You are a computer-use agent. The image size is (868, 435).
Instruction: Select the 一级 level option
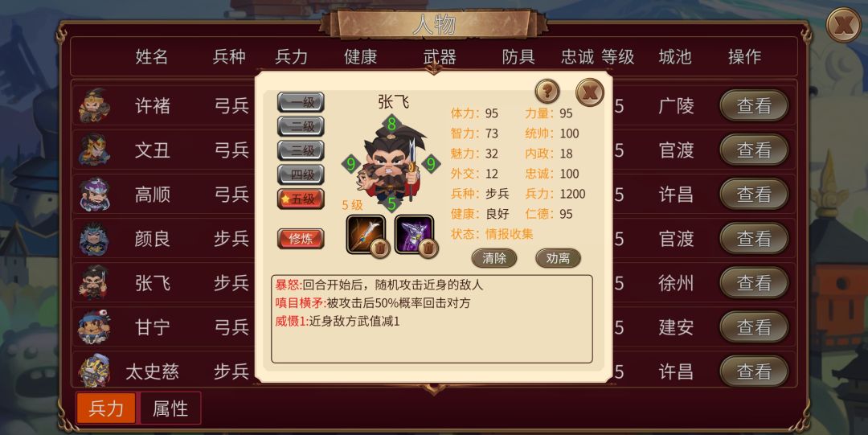click(x=301, y=102)
